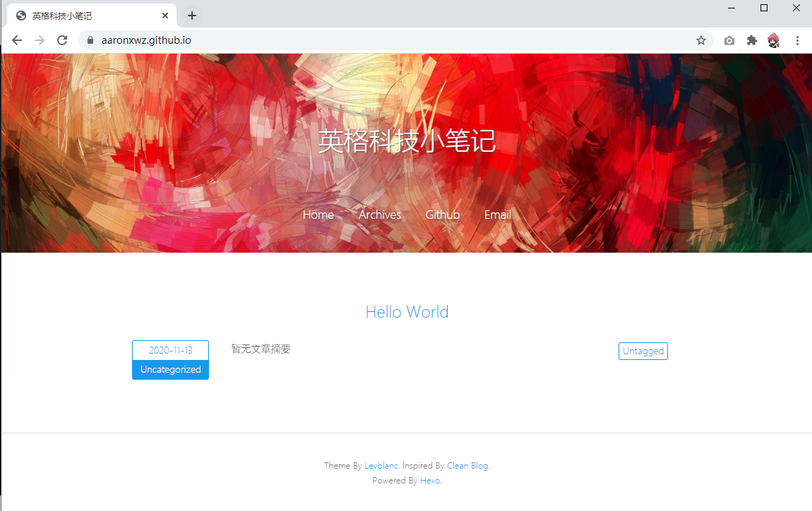The width and height of the screenshot is (812, 511).
Task: Open the Chrome profile avatar
Action: coord(774,40)
